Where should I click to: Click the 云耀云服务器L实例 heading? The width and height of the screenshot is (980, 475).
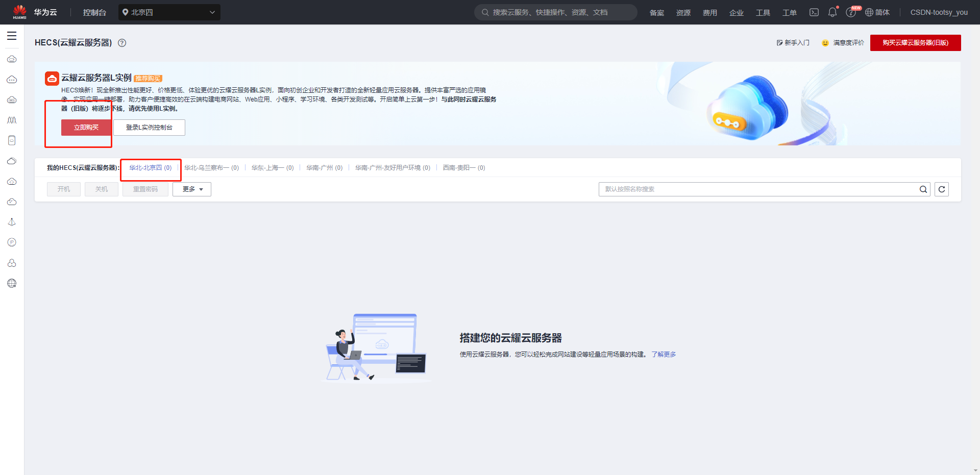96,78
